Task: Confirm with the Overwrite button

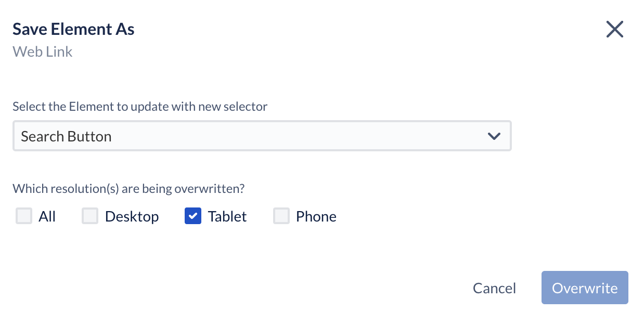Action: [584, 288]
